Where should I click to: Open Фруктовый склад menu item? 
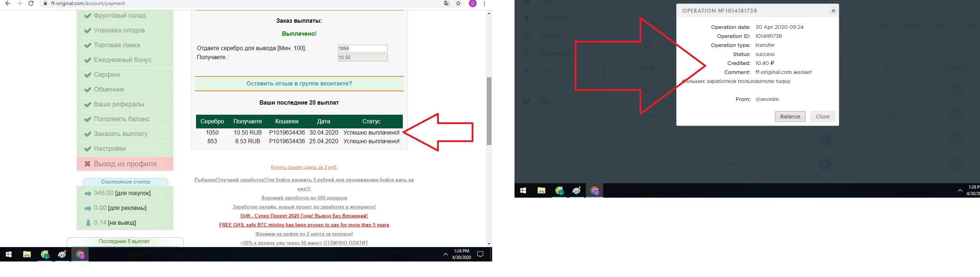[125, 16]
